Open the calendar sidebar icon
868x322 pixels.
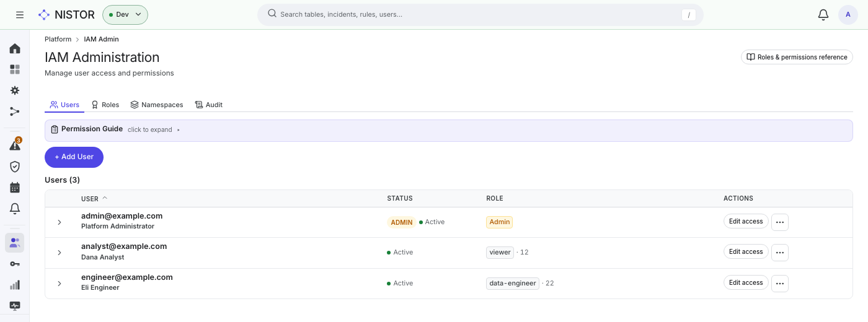click(x=15, y=188)
